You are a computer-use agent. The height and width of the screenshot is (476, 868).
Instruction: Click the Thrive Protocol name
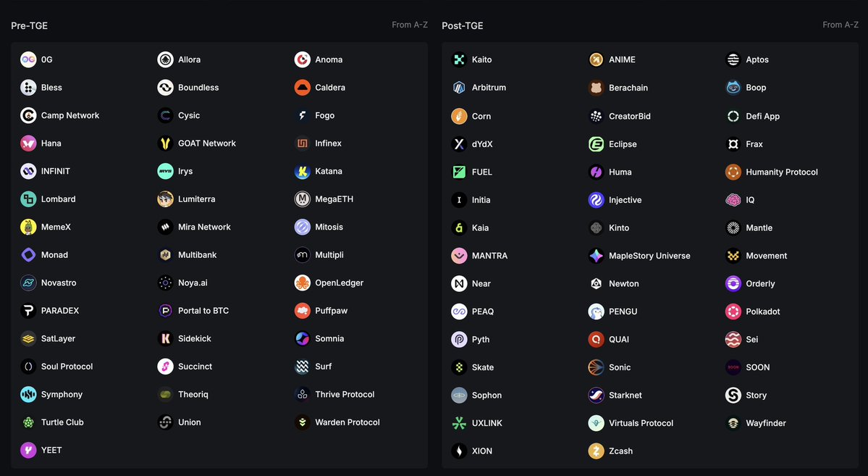point(345,394)
